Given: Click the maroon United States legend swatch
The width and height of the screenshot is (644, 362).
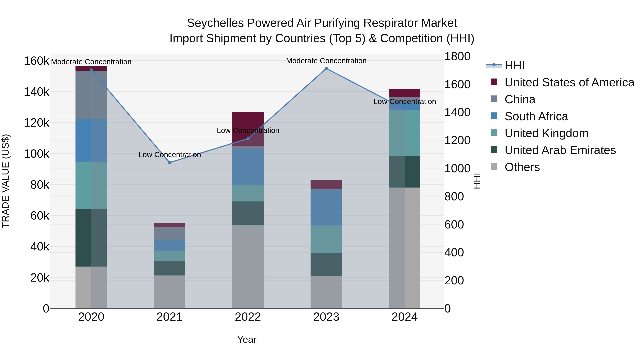Looking at the screenshot, I should point(494,82).
